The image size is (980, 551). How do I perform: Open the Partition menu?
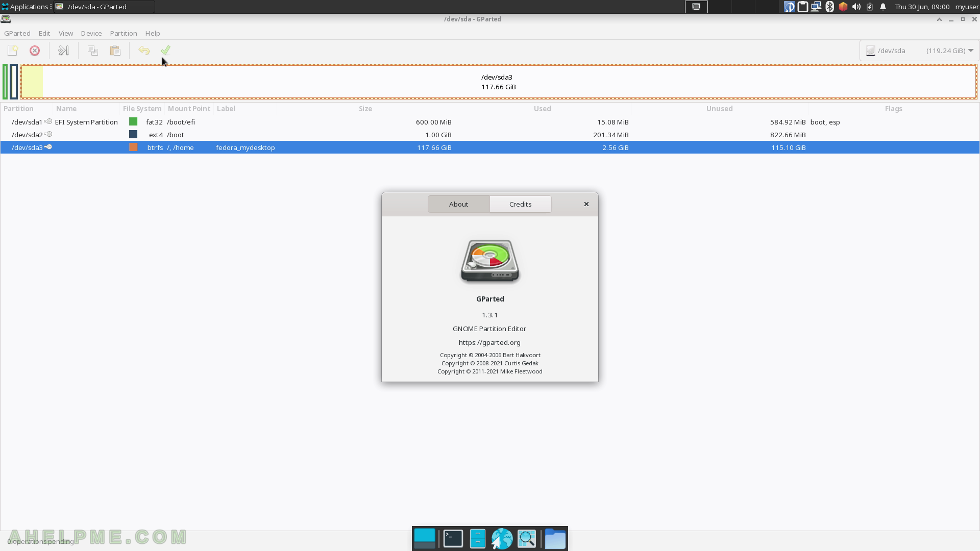124,33
